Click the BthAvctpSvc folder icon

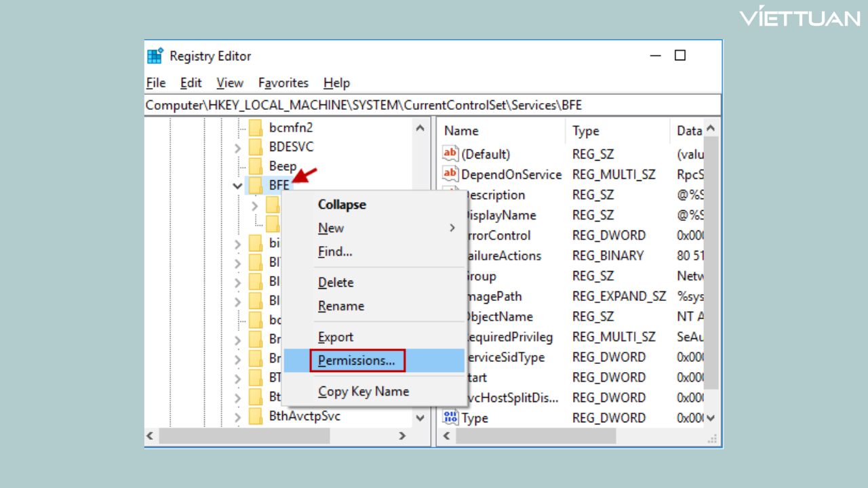pos(256,416)
